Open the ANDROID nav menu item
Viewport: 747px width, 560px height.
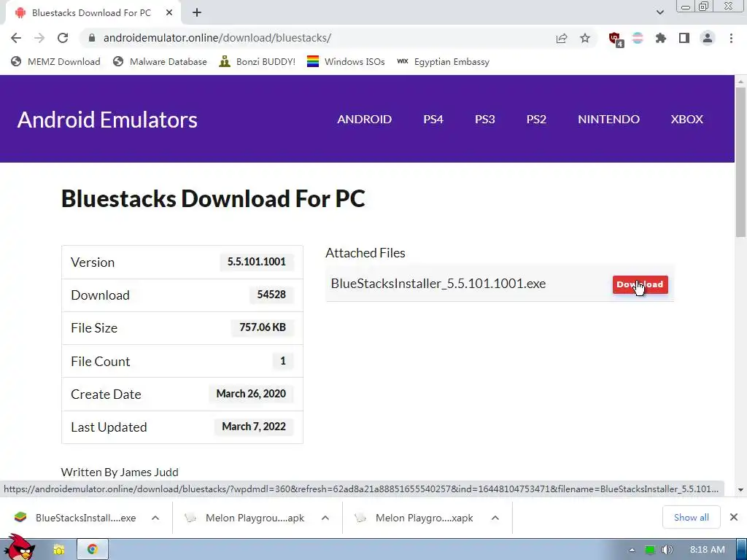click(365, 119)
